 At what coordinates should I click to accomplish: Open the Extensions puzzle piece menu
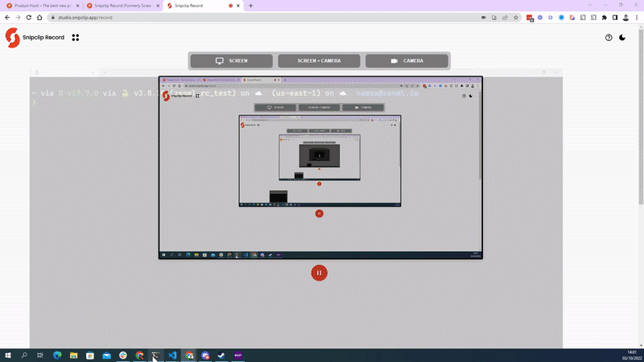pos(605,18)
